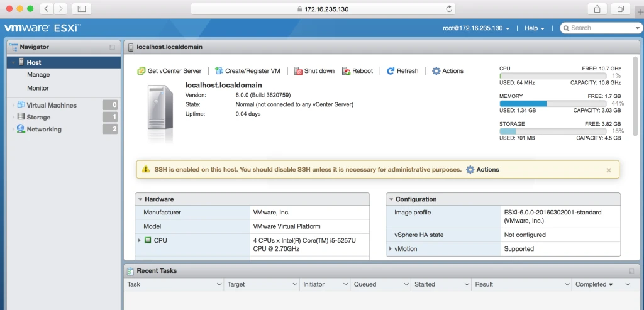
Task: Open Actions menu in SSH warning banner
Action: coord(482,170)
